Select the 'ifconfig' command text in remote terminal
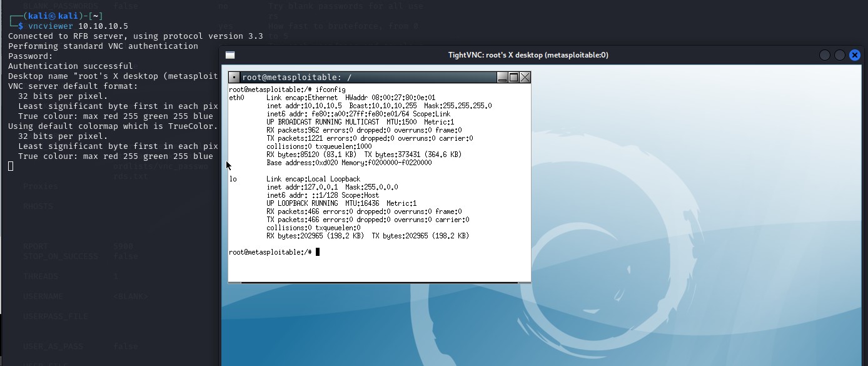The image size is (868, 366). [x=331, y=89]
